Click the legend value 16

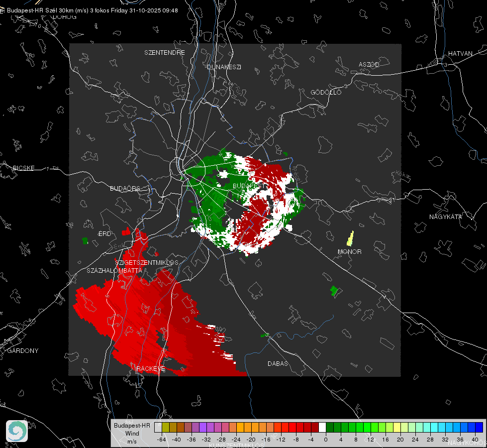pos(386,440)
